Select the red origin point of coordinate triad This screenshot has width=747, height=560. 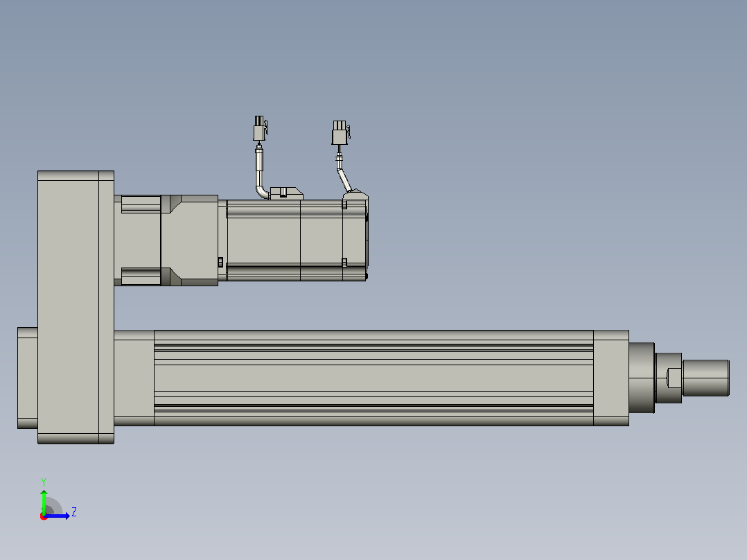point(44,516)
